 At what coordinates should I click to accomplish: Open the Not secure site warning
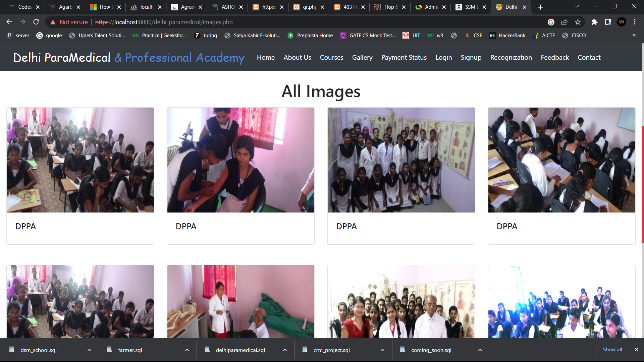coord(69,22)
